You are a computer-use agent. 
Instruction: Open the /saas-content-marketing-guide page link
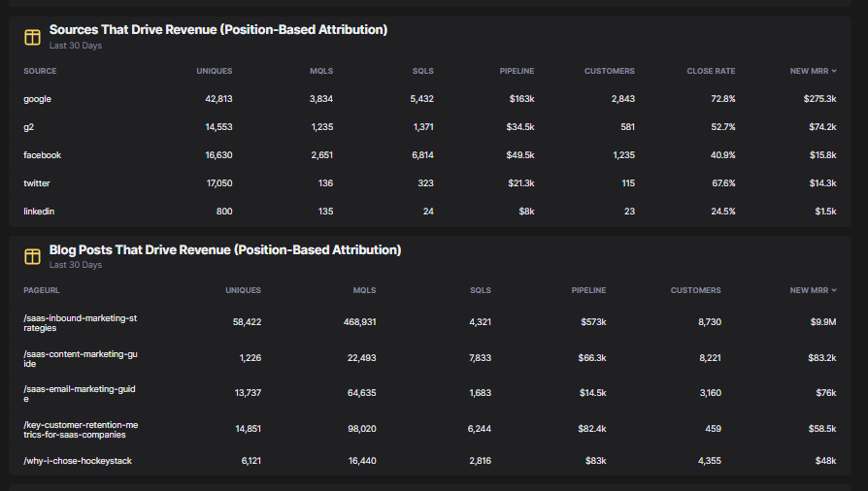coord(80,359)
